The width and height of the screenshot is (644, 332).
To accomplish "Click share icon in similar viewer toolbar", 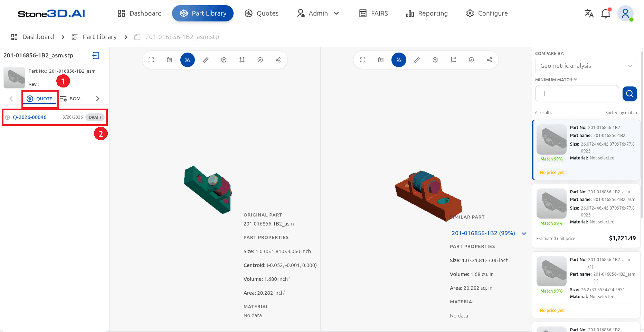I will pyautogui.click(x=490, y=60).
